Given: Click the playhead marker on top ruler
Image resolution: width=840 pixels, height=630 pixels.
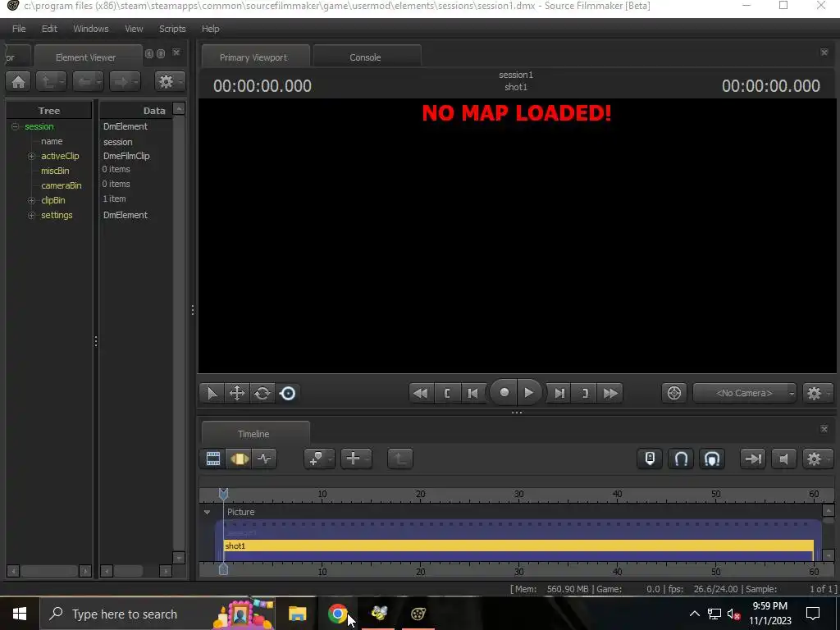Looking at the screenshot, I should tap(223, 494).
